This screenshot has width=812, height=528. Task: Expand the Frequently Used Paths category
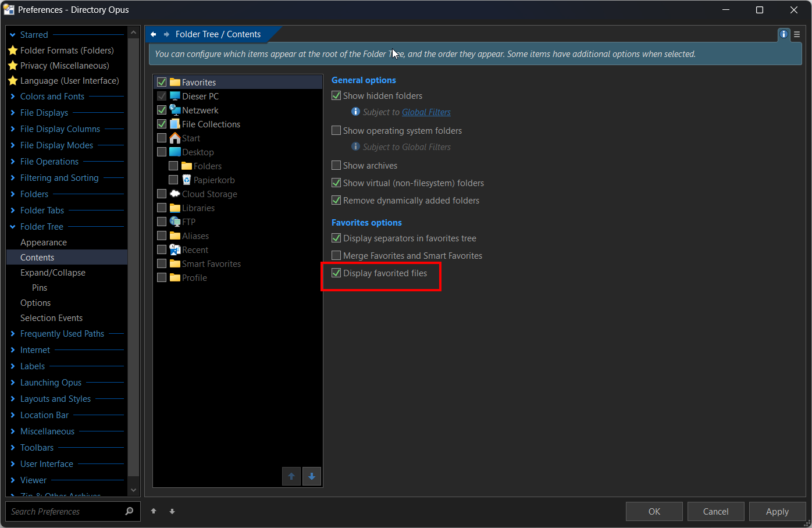coord(13,334)
